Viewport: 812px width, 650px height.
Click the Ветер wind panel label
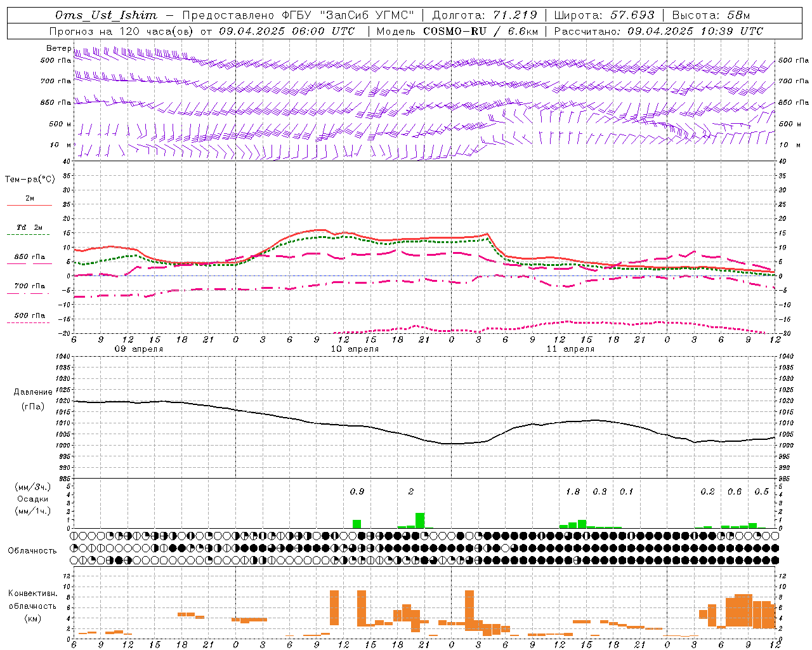point(58,48)
